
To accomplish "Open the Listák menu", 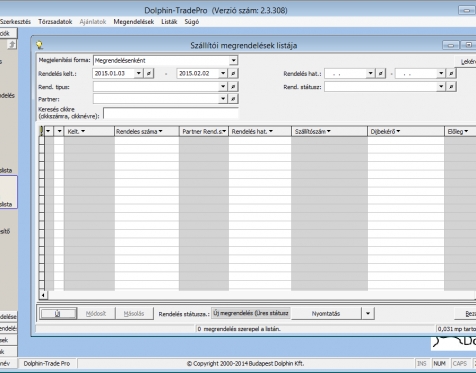I will tap(169, 22).
